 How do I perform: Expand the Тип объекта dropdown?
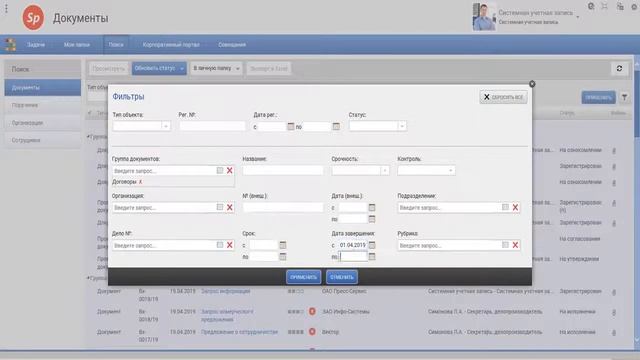(x=166, y=126)
